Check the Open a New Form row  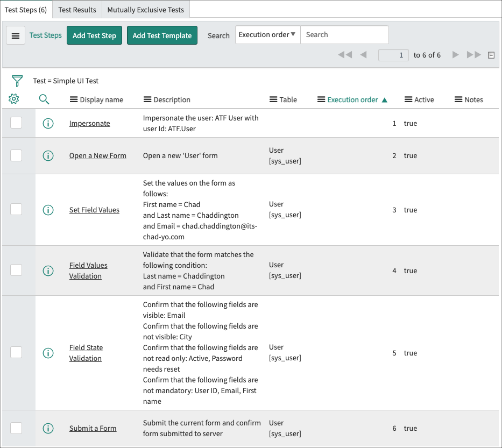click(x=16, y=155)
